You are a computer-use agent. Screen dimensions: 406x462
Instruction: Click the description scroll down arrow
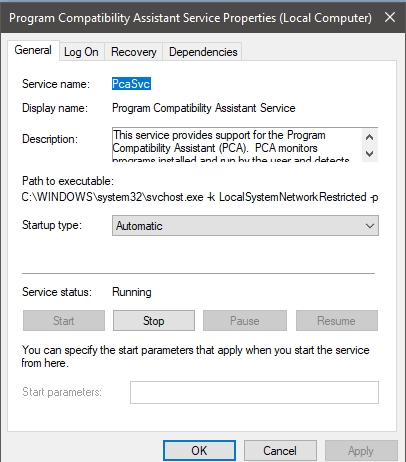click(x=369, y=154)
